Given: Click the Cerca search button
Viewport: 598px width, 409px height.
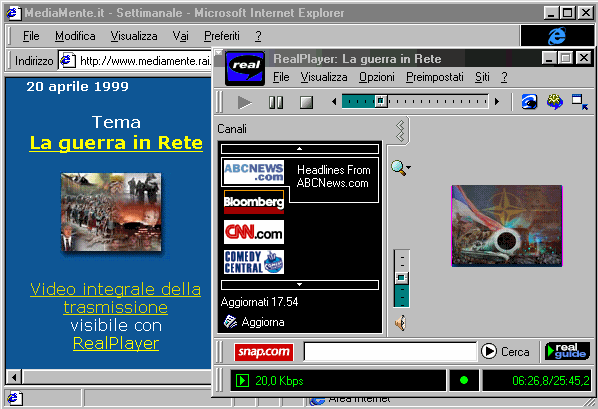Looking at the screenshot, I should click(505, 351).
